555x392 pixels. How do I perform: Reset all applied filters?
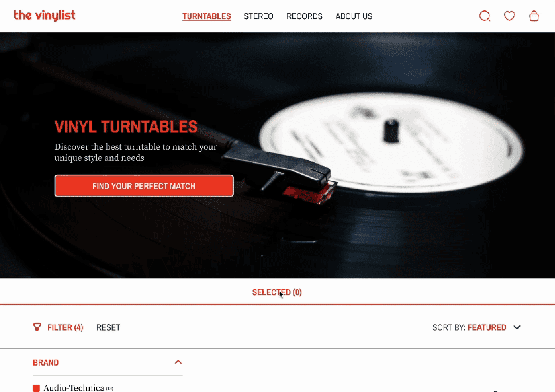(108, 327)
